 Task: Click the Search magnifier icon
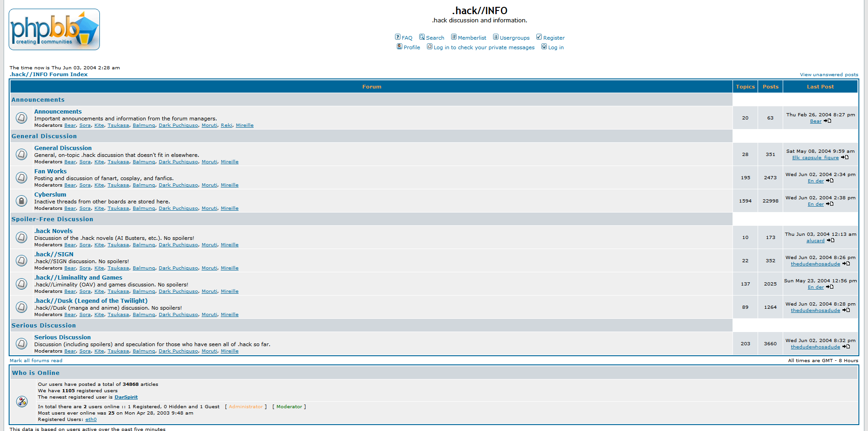[x=422, y=37]
